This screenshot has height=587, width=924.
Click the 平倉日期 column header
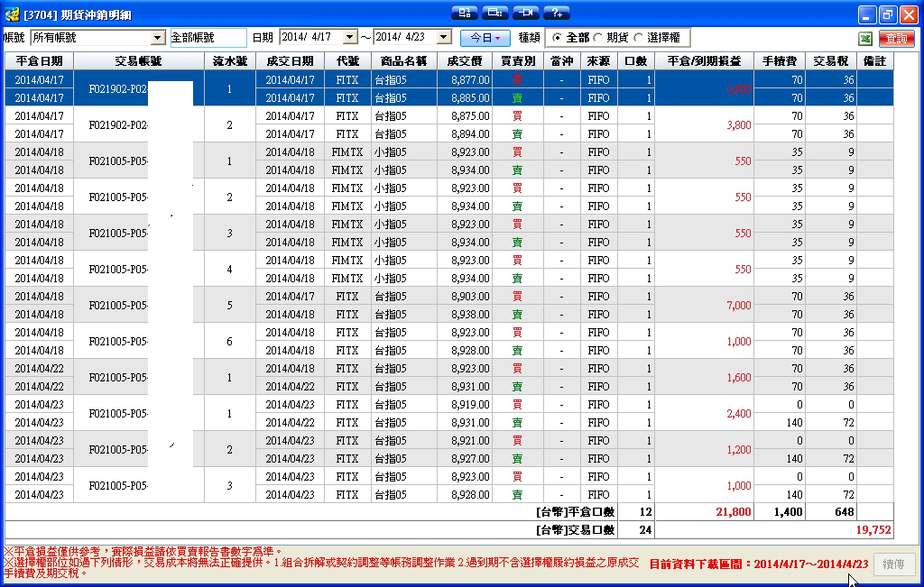(40, 61)
